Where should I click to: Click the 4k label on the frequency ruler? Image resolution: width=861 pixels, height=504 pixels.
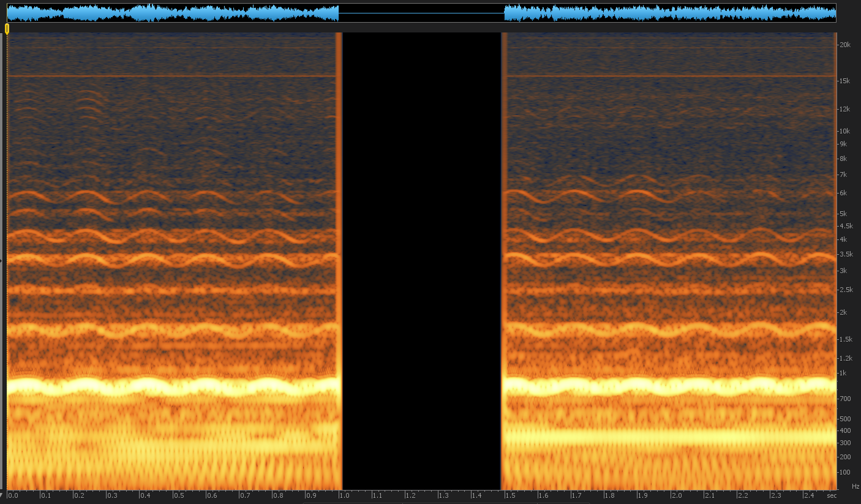843,239
